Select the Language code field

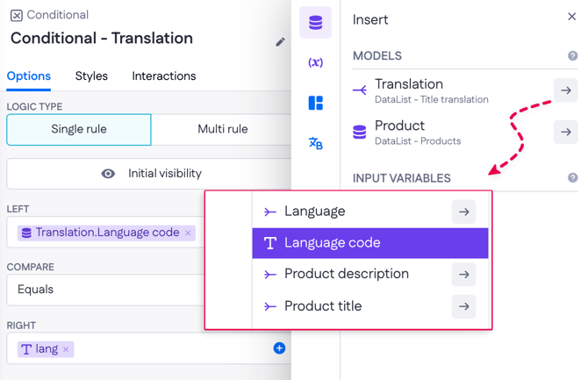point(369,243)
